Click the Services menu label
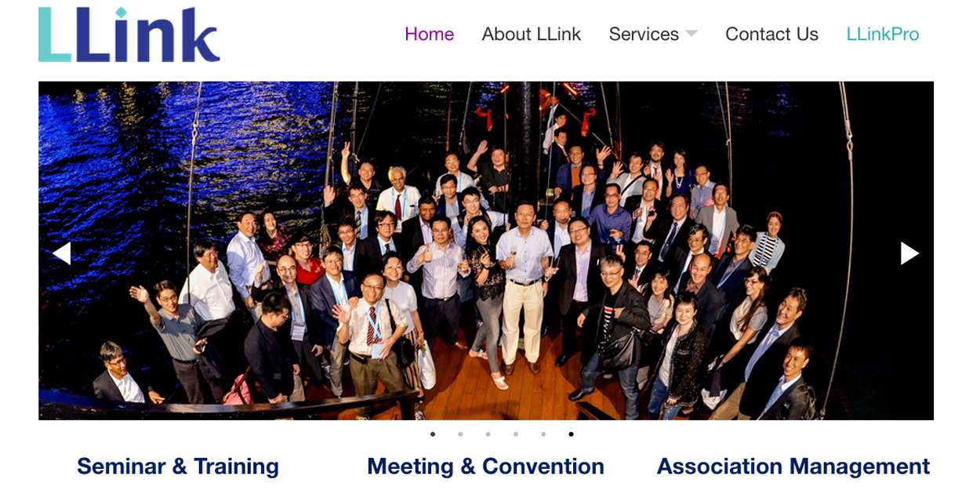Viewport: 980px width, 494px height. pyautogui.click(x=644, y=35)
